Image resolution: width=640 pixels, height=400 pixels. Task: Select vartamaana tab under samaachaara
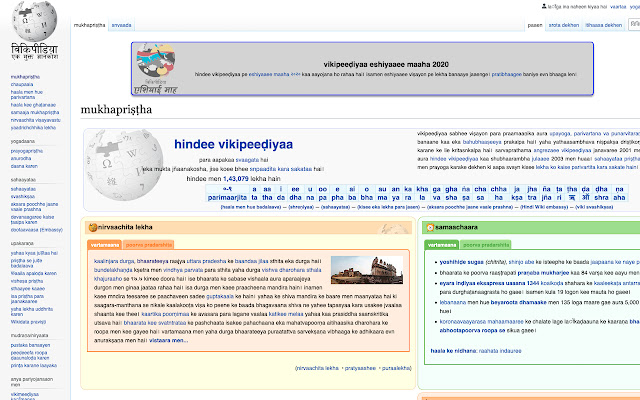tap(442, 245)
